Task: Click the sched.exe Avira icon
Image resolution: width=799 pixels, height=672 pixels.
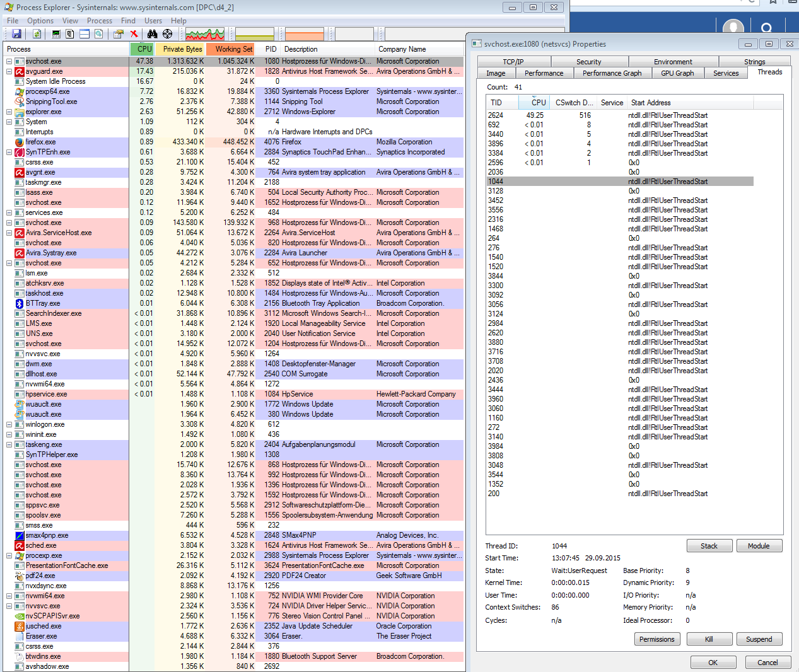Action: tap(20, 545)
